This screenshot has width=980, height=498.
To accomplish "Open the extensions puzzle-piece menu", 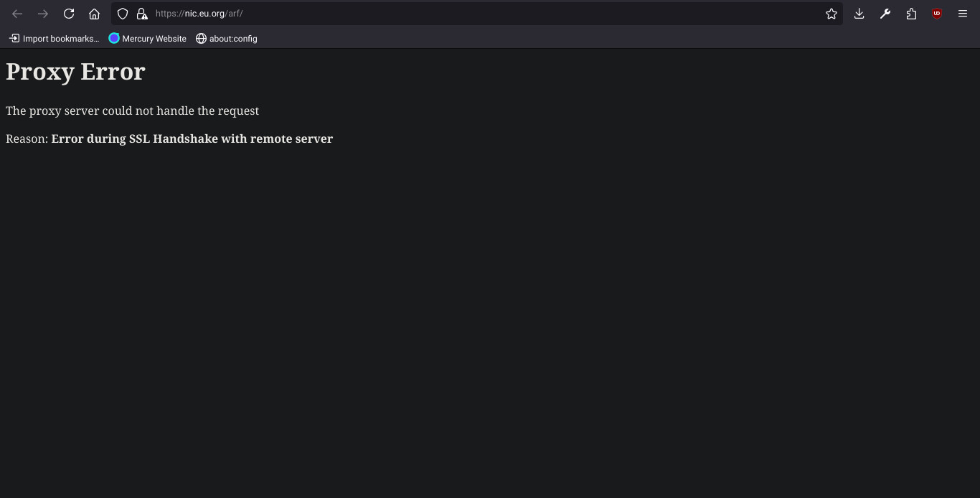I will 911,14.
